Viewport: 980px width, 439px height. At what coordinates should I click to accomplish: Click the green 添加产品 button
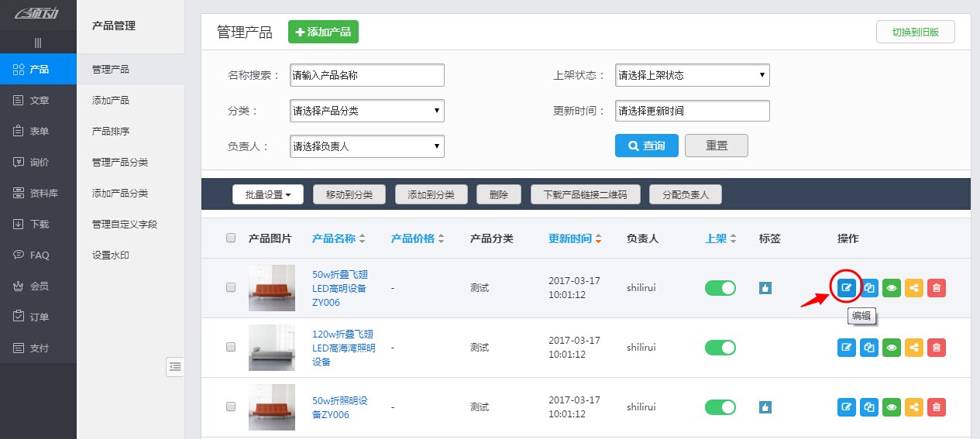(323, 32)
